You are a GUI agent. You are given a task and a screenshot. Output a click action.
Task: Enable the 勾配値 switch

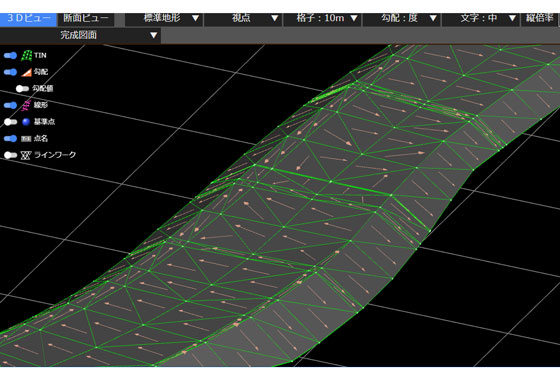click(22, 89)
